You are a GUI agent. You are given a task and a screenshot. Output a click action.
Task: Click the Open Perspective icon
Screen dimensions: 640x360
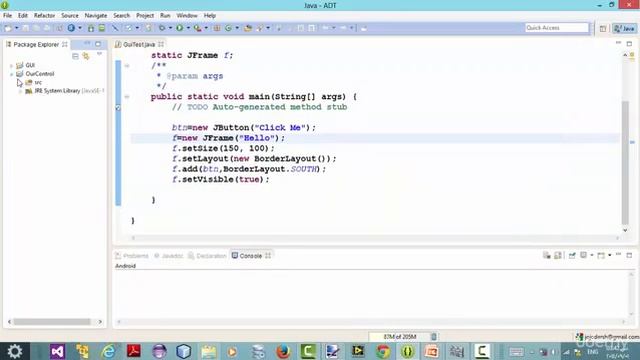(603, 28)
